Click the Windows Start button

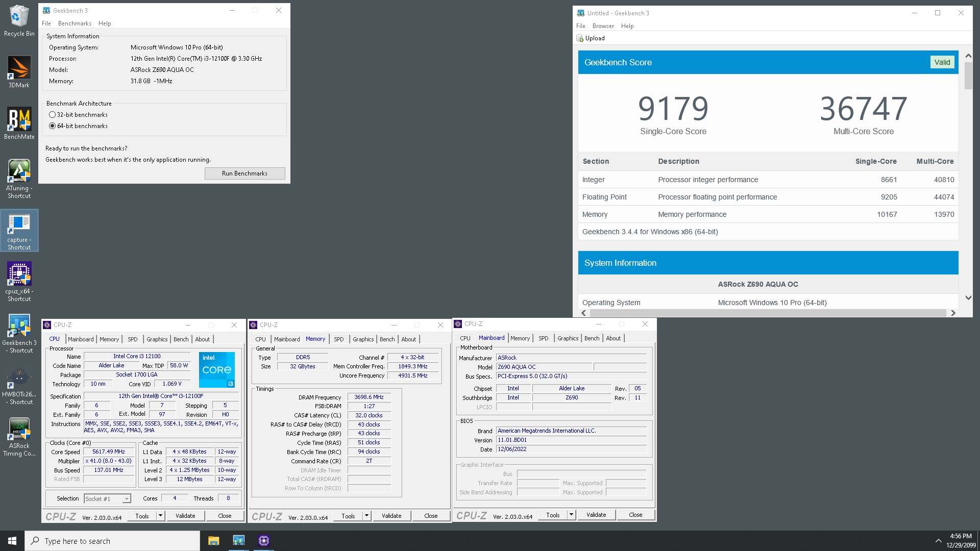click(x=12, y=541)
